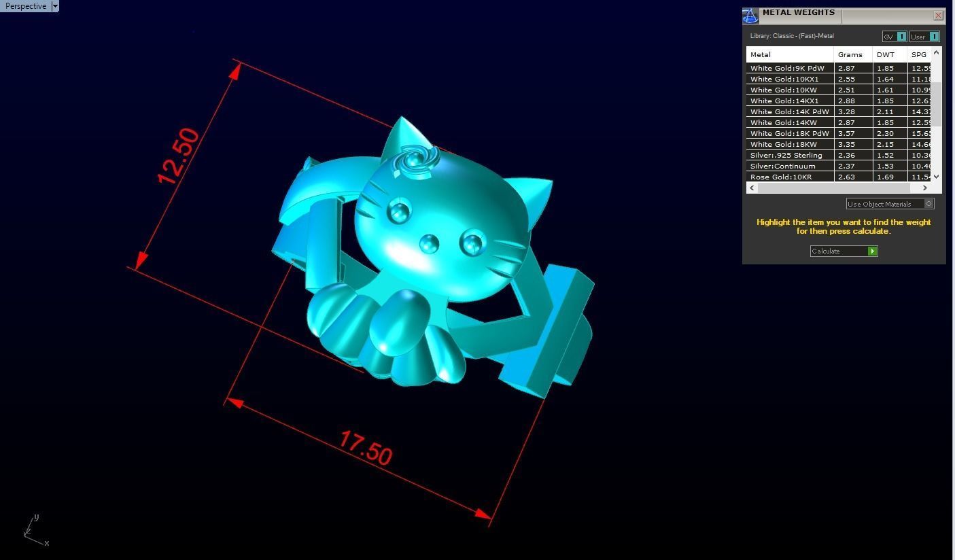This screenshot has height=560, width=955.
Task: Click the horizontal scroll left arrow
Action: (x=752, y=188)
